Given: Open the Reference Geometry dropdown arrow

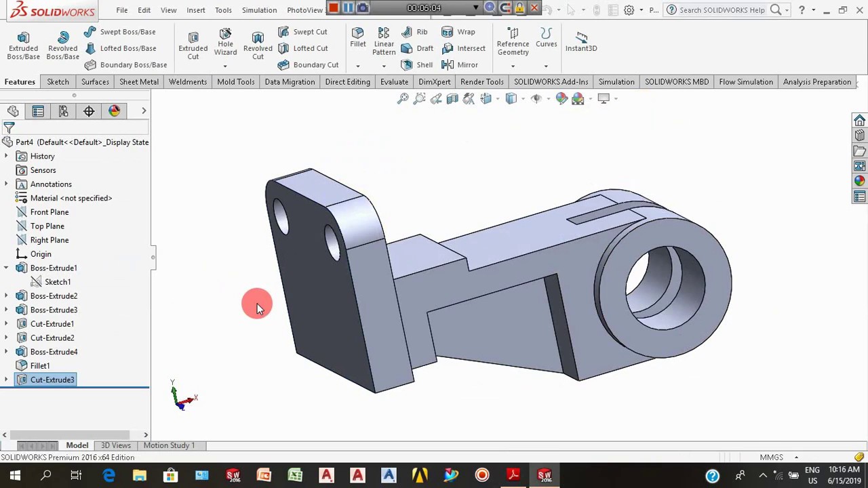Looking at the screenshot, I should point(513,66).
